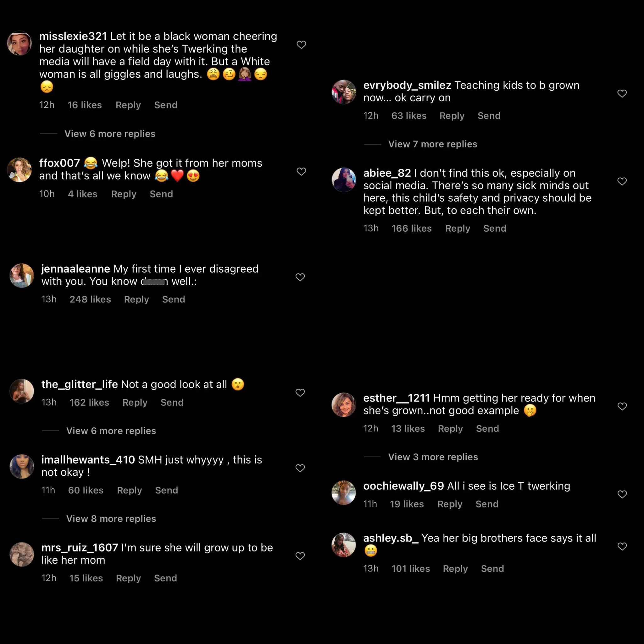Image resolution: width=644 pixels, height=644 pixels.
Task: Expand 7 more replies under evrybody_smilez
Action: [432, 144]
